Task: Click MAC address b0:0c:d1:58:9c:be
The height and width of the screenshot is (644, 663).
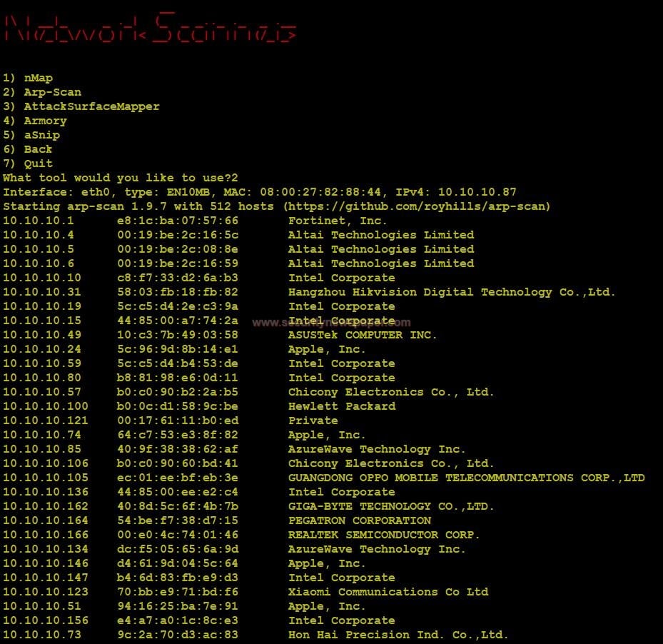Action: (178, 406)
